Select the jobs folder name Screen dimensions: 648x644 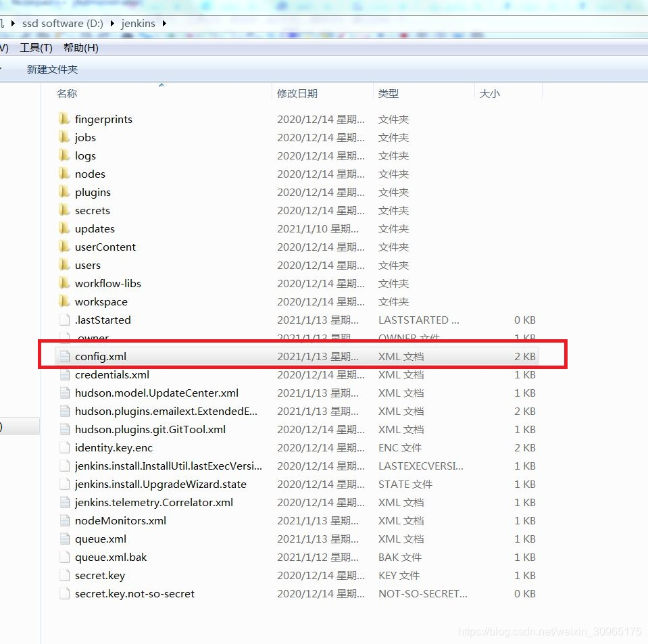pos(86,138)
